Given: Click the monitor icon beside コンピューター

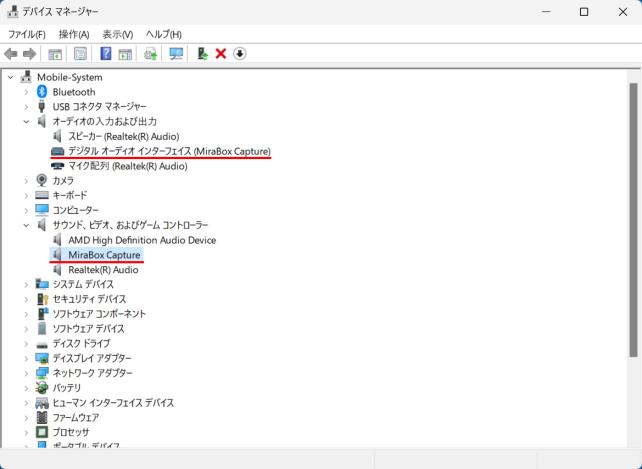Looking at the screenshot, I should point(42,210).
